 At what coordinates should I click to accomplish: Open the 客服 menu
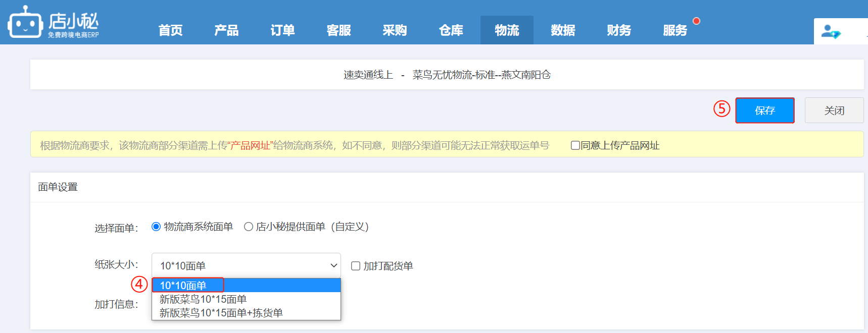339,30
